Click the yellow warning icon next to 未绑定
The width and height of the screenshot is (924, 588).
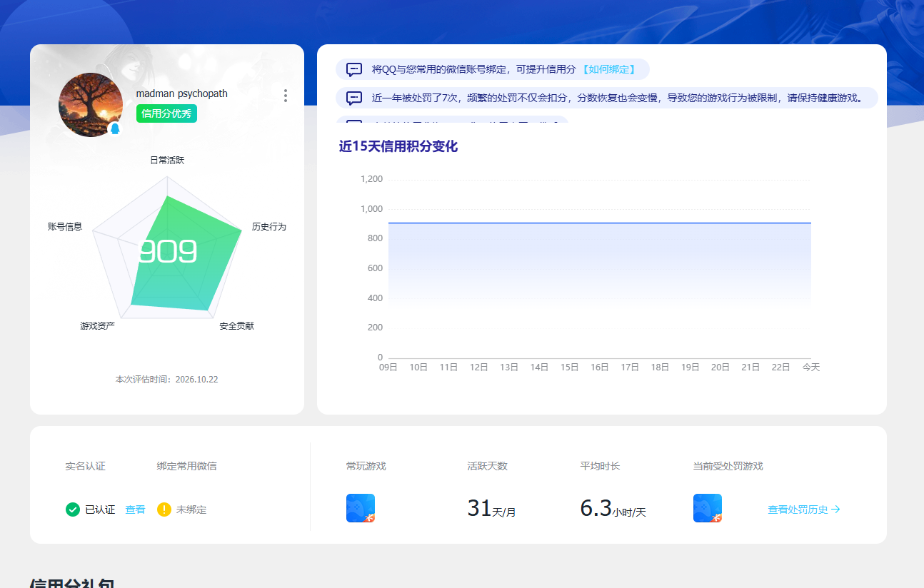[164, 510]
